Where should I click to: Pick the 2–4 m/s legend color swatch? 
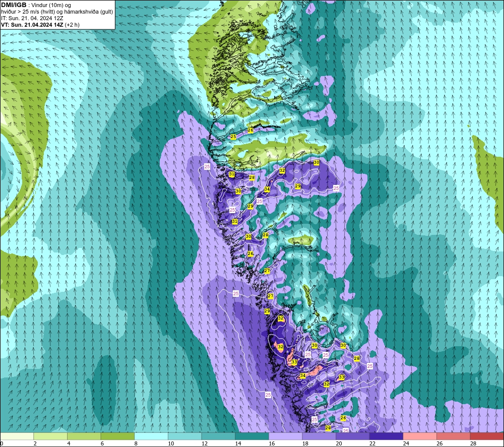tap(50, 436)
